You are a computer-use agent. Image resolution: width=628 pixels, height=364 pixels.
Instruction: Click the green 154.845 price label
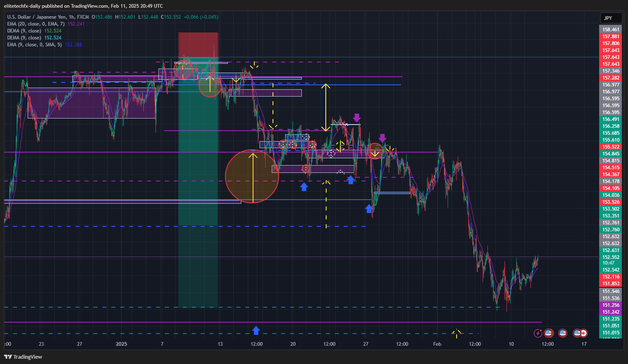611,154
